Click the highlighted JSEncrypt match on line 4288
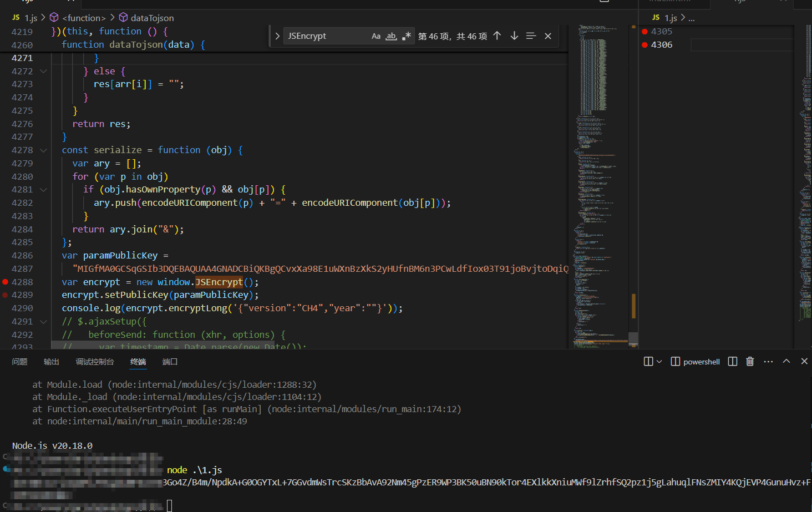Image resolution: width=812 pixels, height=512 pixels. tap(219, 282)
